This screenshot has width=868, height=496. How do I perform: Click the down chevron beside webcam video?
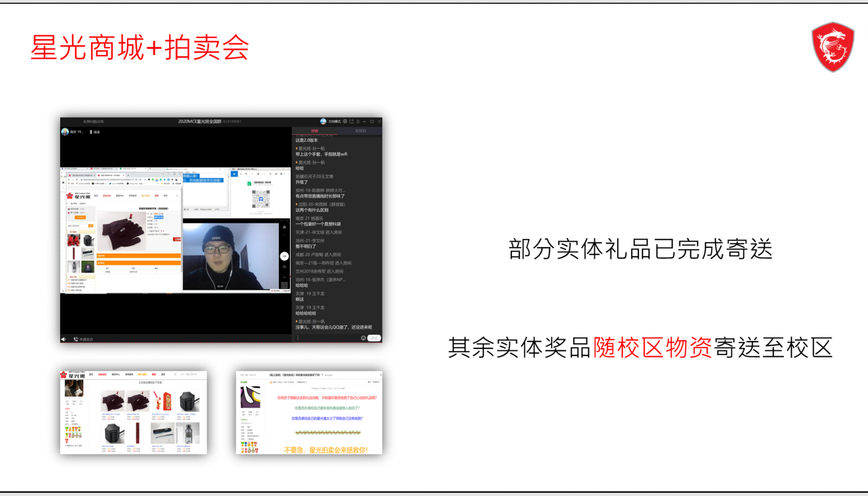click(284, 277)
